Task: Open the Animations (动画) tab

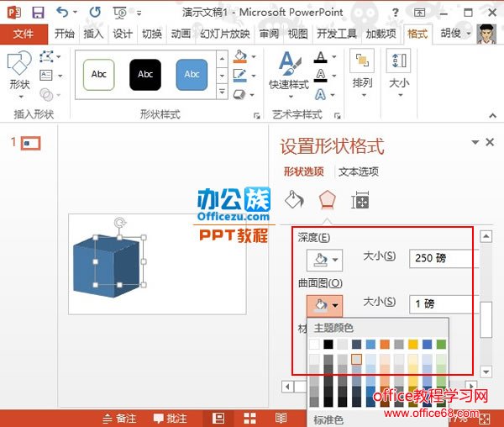Action: pyautogui.click(x=181, y=34)
